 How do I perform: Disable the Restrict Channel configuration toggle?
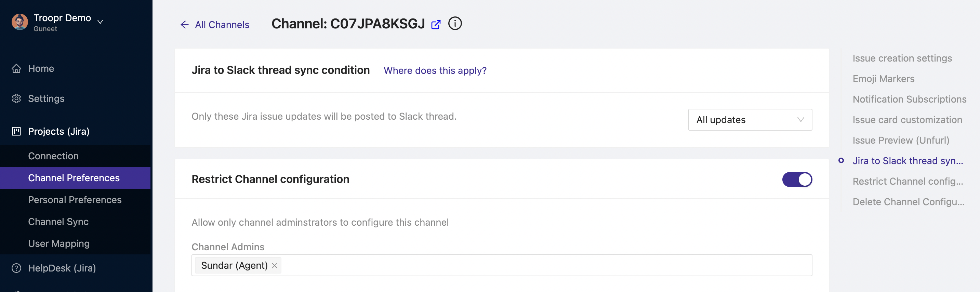797,180
